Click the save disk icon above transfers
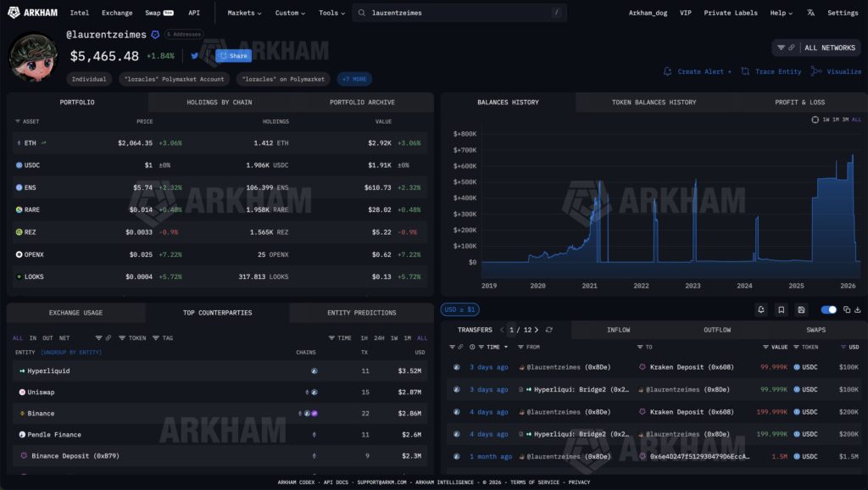 pos(801,309)
